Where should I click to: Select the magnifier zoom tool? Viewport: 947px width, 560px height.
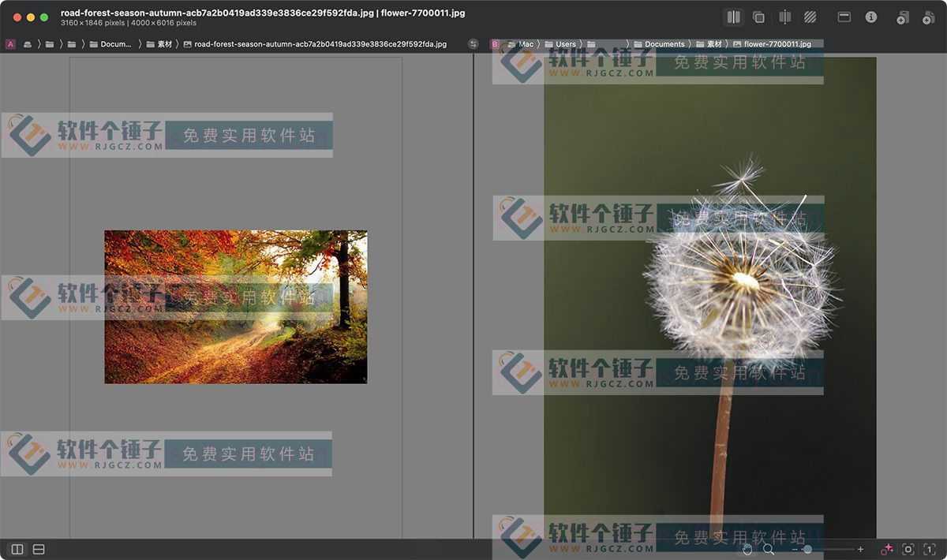(x=769, y=549)
